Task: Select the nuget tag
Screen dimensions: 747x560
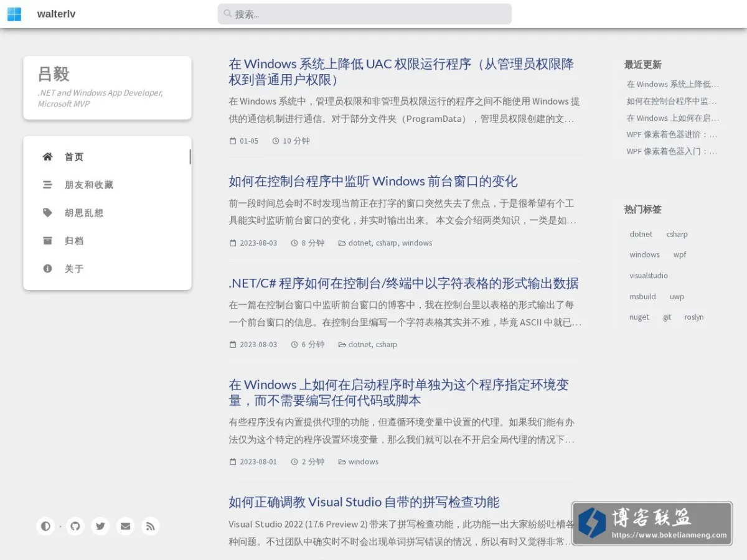Action: (x=639, y=317)
